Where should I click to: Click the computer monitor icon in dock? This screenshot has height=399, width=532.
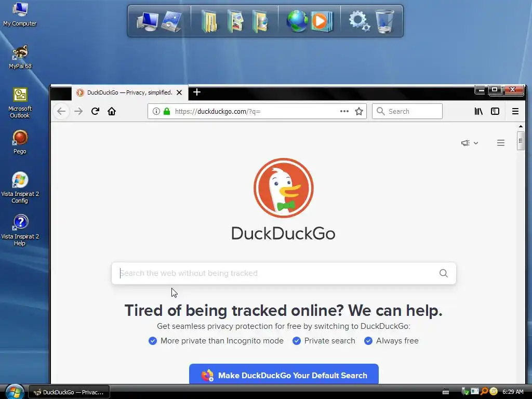(x=147, y=21)
